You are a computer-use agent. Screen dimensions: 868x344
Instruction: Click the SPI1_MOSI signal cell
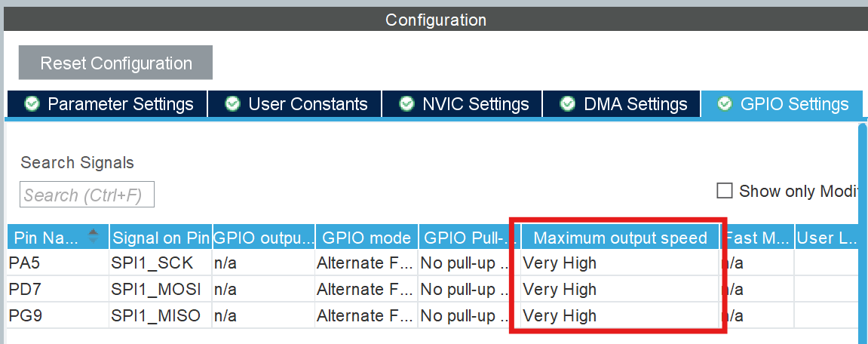[x=161, y=289]
